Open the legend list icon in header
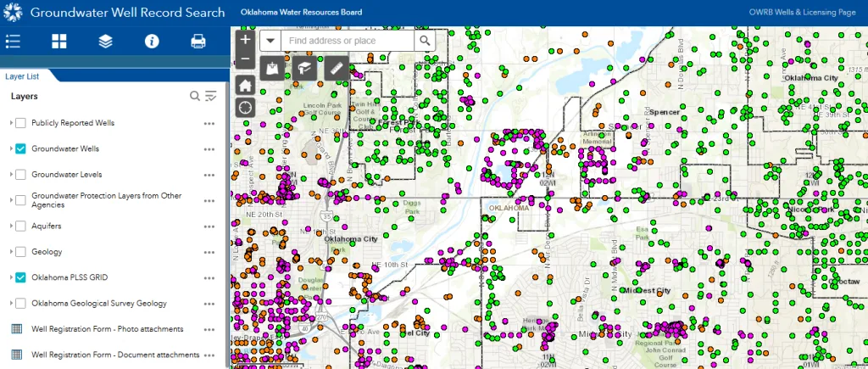The image size is (868, 369). 13,41
